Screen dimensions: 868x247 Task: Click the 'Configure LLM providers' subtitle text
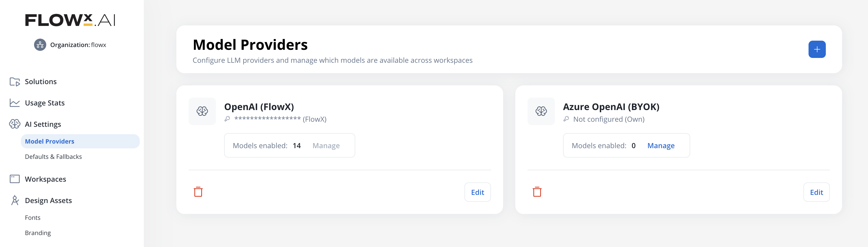coord(333,60)
